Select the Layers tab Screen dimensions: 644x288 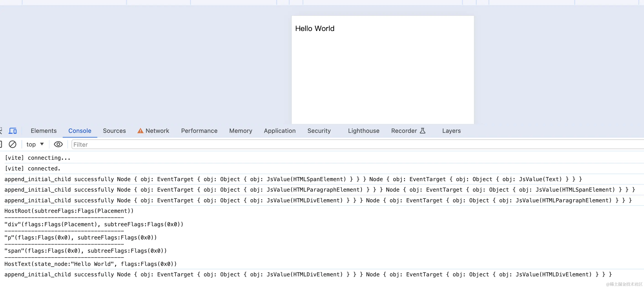click(451, 131)
